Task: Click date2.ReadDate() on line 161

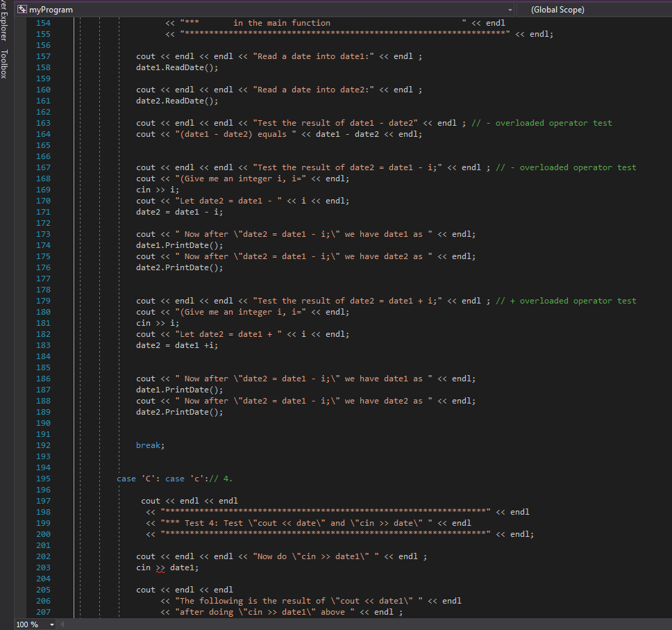Action: (x=177, y=101)
